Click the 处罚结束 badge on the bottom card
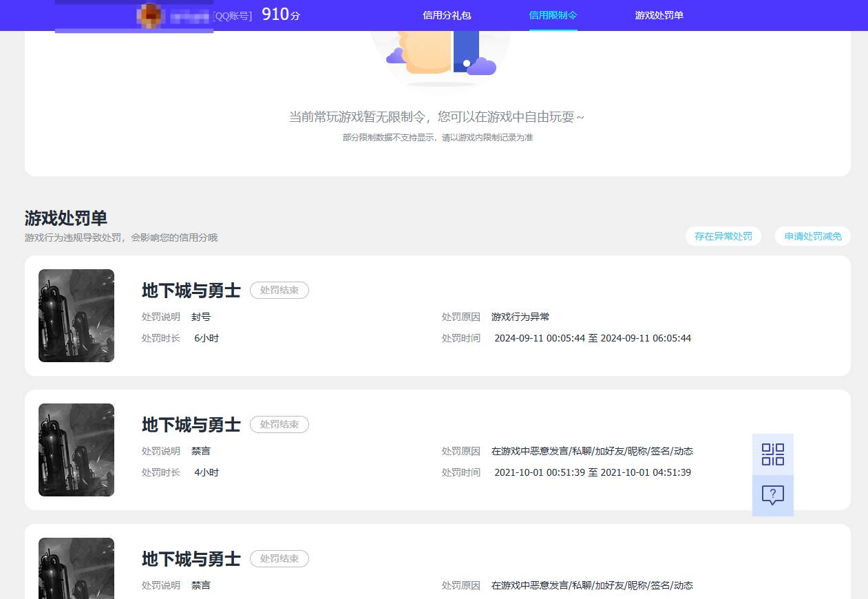This screenshot has height=599, width=868. pyautogui.click(x=279, y=558)
